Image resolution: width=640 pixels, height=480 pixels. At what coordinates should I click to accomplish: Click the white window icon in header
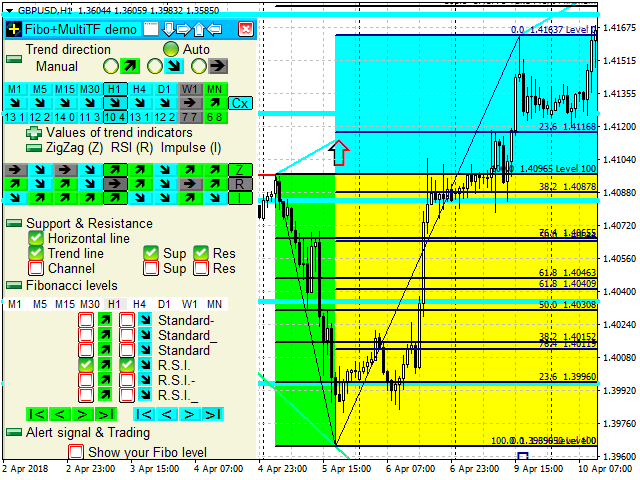click(151, 29)
